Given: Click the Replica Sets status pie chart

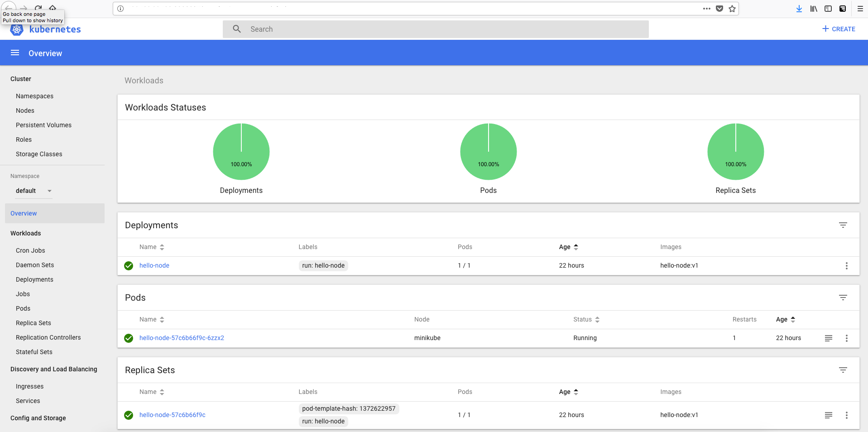Looking at the screenshot, I should 736,152.
